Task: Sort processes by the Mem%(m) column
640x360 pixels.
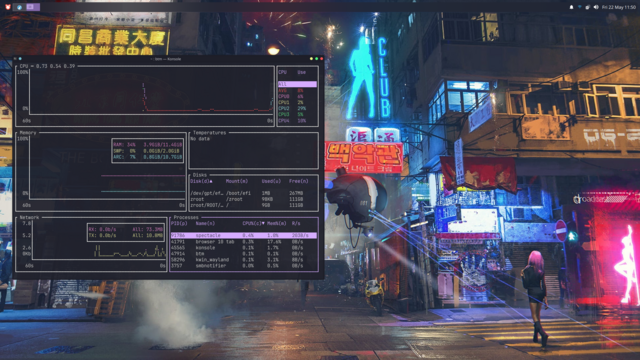Action: coord(277,224)
